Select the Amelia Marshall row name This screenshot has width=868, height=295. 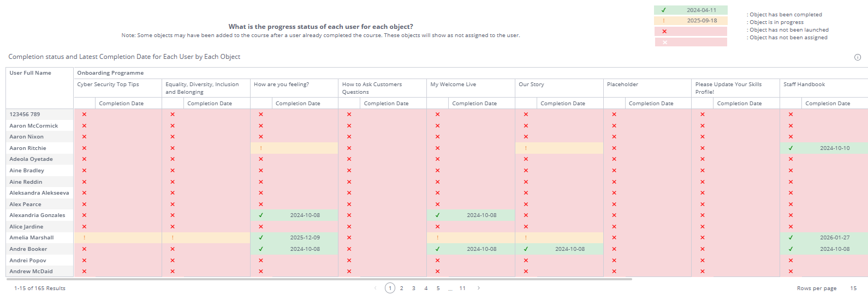click(x=32, y=238)
